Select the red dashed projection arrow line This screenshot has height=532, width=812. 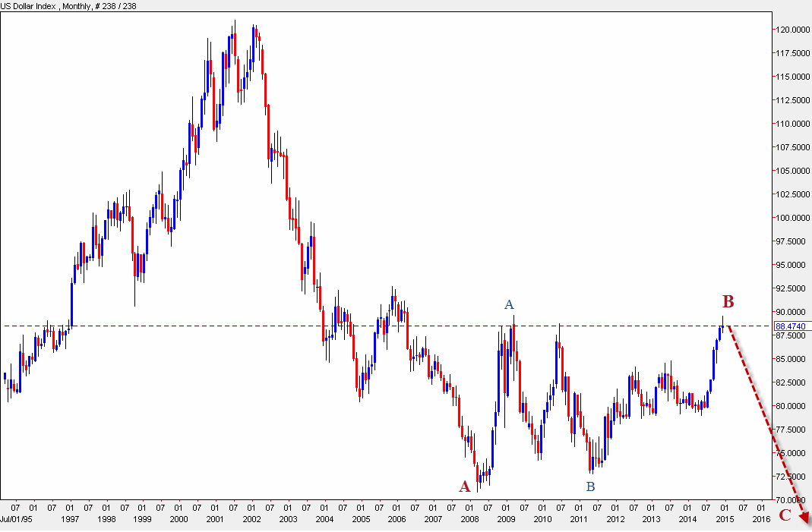tap(769, 425)
